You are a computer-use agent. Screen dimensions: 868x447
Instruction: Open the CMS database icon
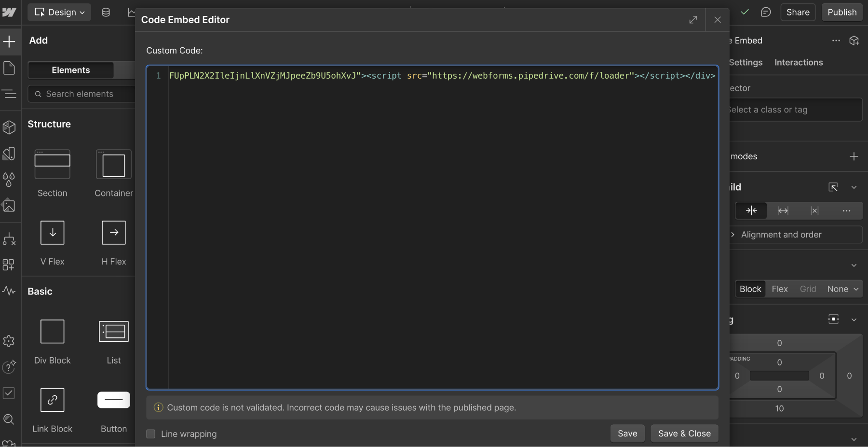click(106, 12)
